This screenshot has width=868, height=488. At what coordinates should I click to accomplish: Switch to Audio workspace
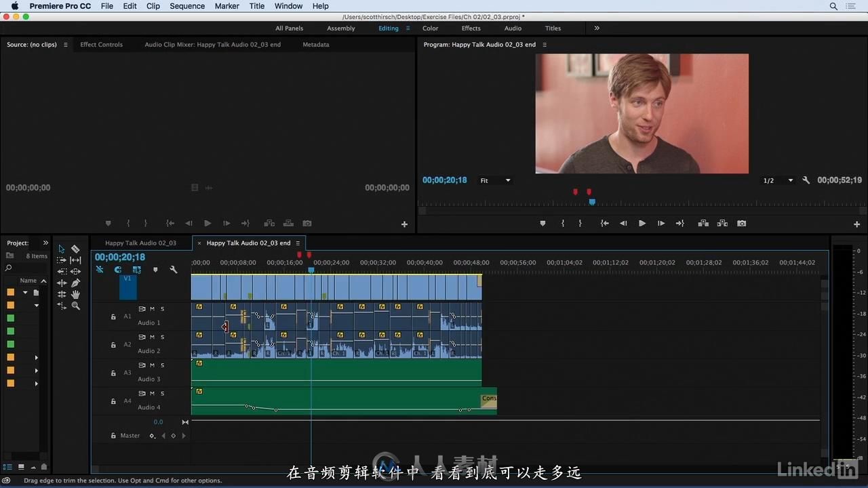click(x=513, y=28)
